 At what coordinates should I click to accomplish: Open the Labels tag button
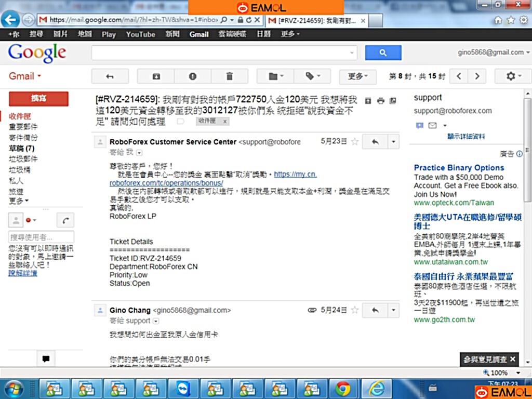(x=312, y=76)
